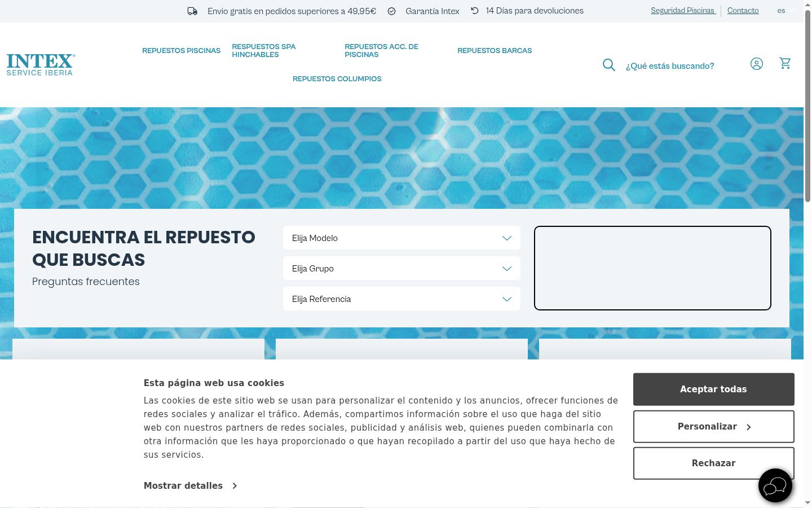Click the free shipping notice text
812x508 pixels.
tap(292, 11)
